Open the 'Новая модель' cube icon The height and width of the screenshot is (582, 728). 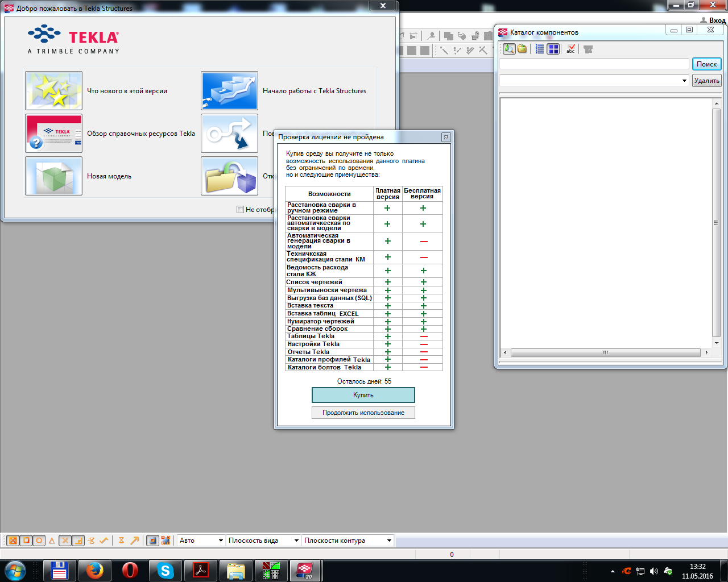click(x=54, y=176)
